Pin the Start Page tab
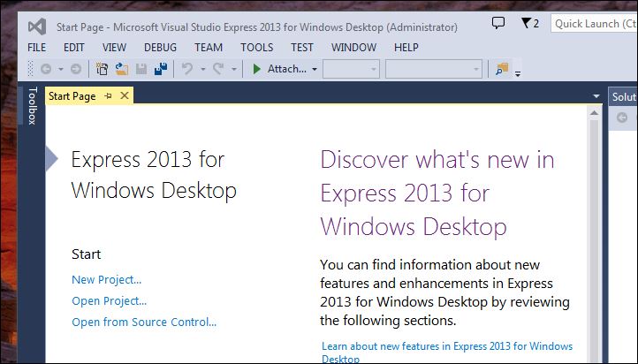The height and width of the screenshot is (364, 638). coord(108,96)
